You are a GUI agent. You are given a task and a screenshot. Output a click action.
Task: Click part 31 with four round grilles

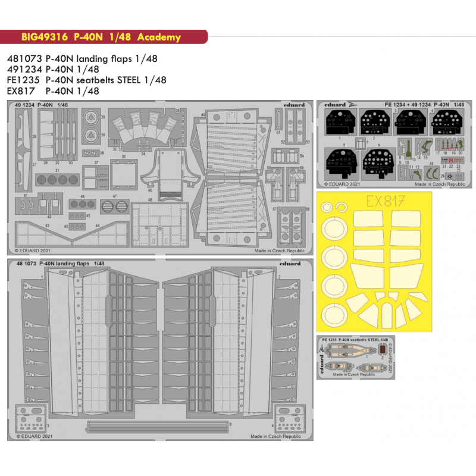(57, 180)
